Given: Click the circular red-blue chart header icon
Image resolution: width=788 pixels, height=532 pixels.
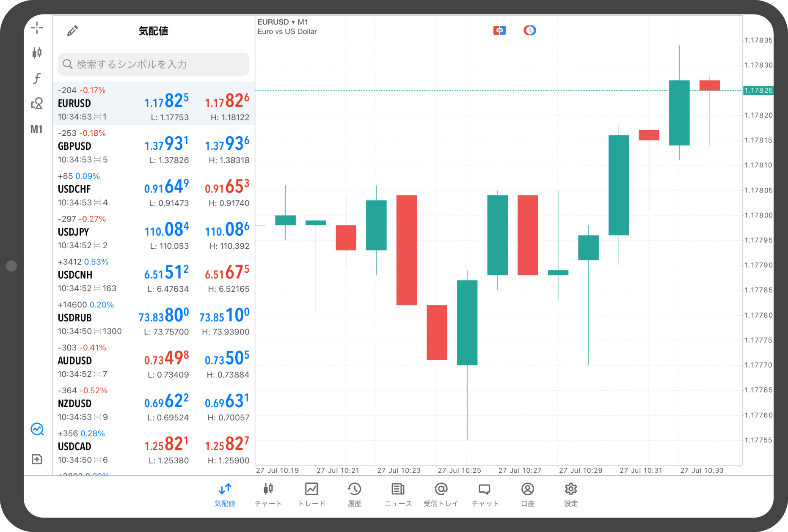Looking at the screenshot, I should [x=529, y=30].
